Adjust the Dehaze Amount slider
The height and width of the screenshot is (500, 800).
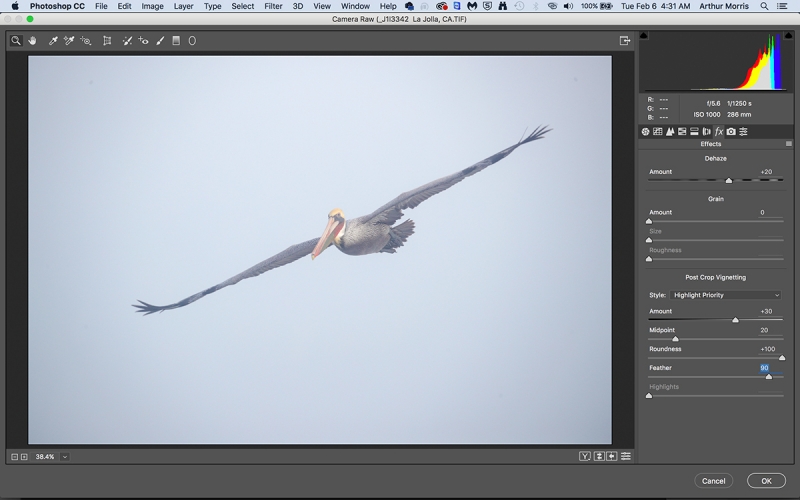(x=729, y=181)
